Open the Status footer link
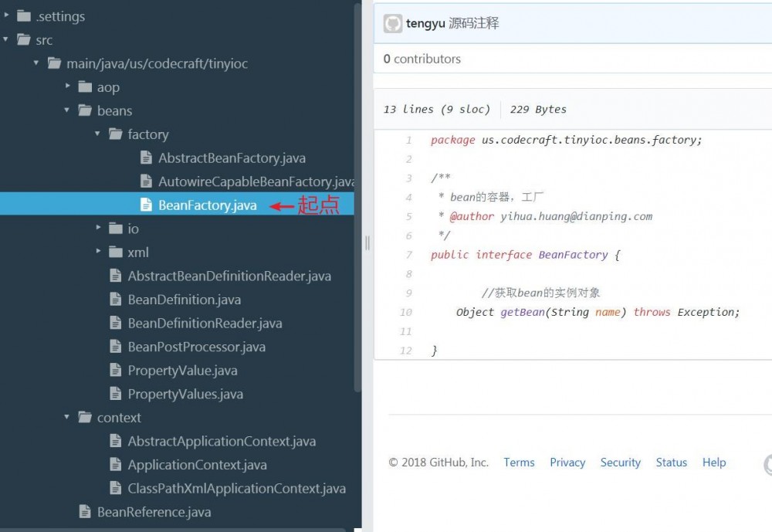Viewport: 772px width, 532px height. coord(671,462)
